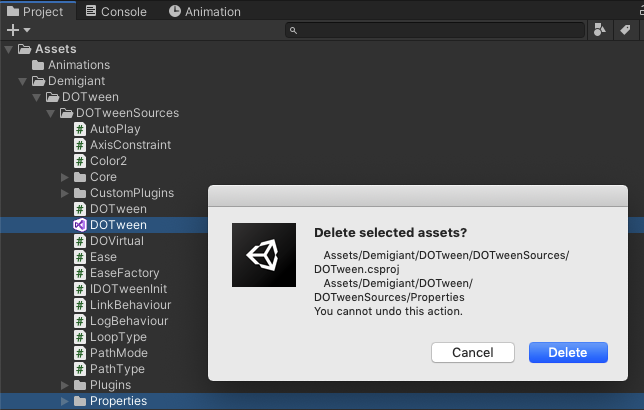Open Search by Label tag icon

click(x=625, y=30)
